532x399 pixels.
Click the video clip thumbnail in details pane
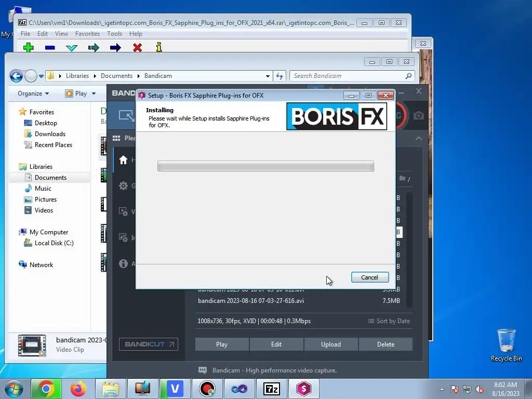tap(32, 345)
